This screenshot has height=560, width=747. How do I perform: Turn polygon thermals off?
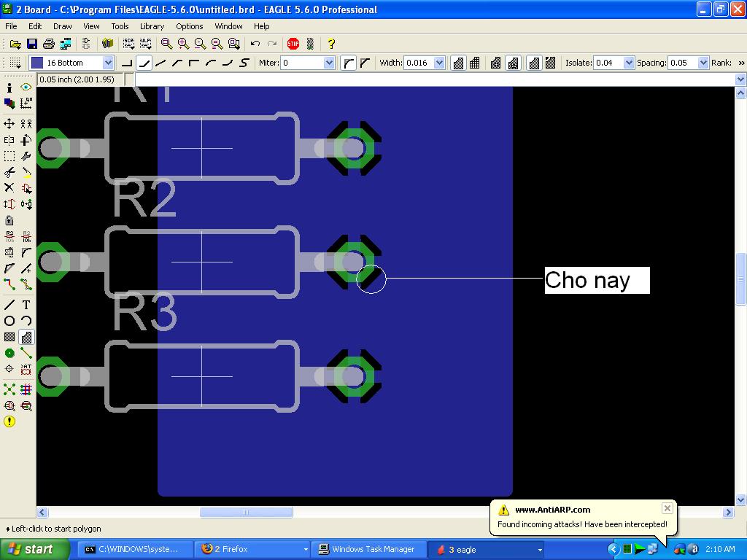pyautogui.click(x=495, y=63)
